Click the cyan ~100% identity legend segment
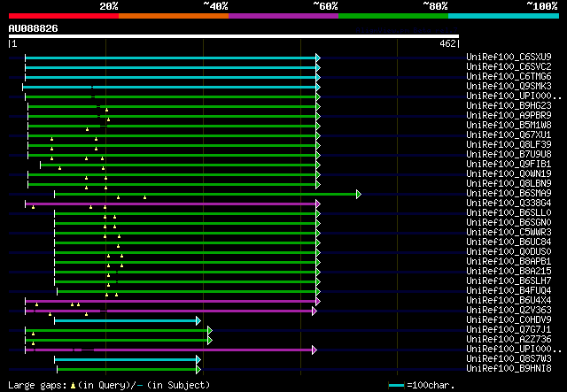 point(504,16)
